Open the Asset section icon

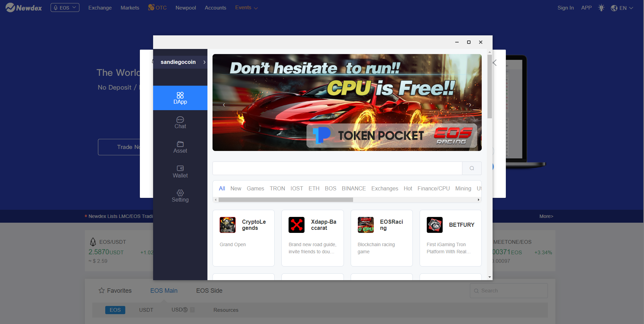pos(180,144)
